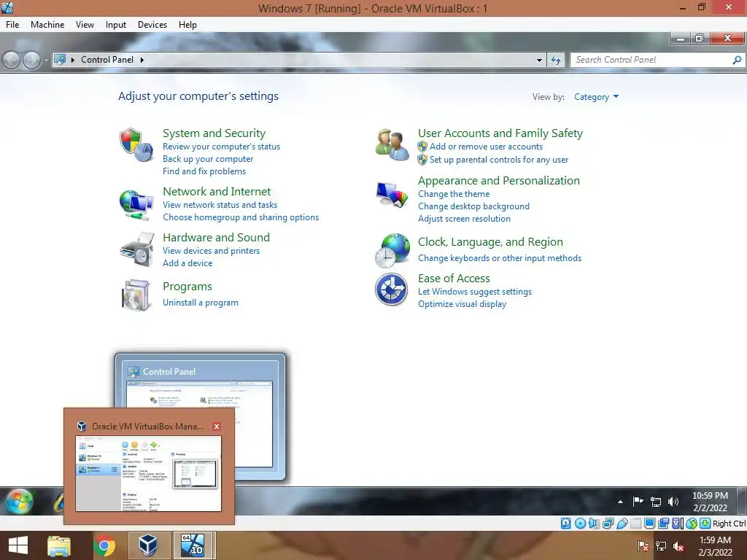Click View devices and printers link
This screenshot has width=747, height=560.
pyautogui.click(x=212, y=251)
